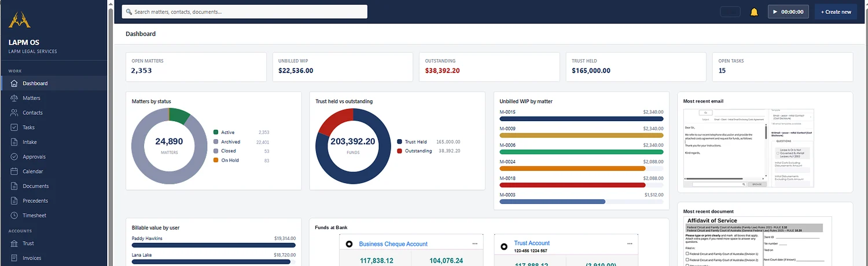
Task: Click the LAPM gold logo
Action: pyautogui.click(x=20, y=20)
